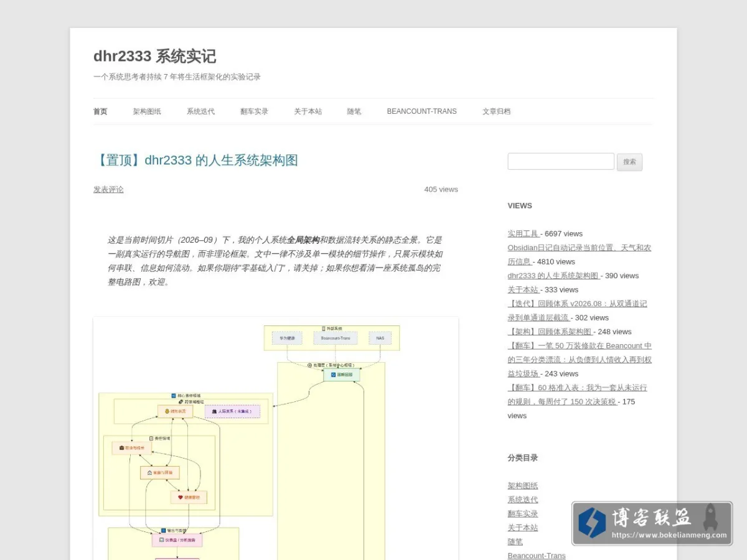Open the post 【置顶】dhr2333 的人生系统架构图
This screenshot has width=747, height=560.
tap(195, 160)
